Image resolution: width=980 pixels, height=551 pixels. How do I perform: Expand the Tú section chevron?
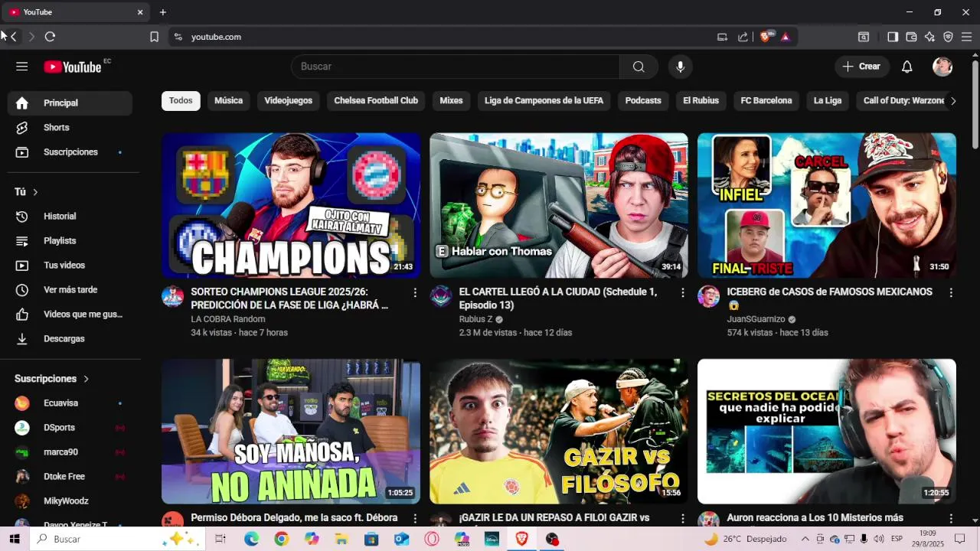[x=35, y=192]
